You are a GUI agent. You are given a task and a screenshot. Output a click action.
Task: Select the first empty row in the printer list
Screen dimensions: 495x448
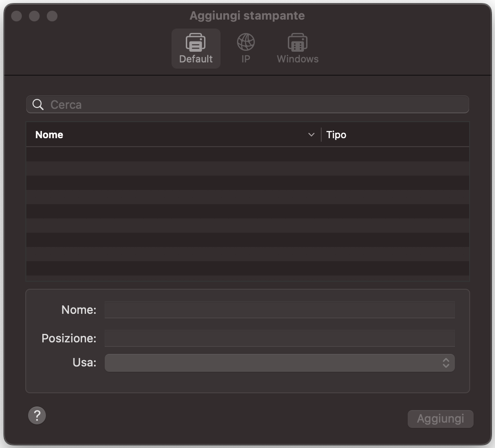coord(248,155)
